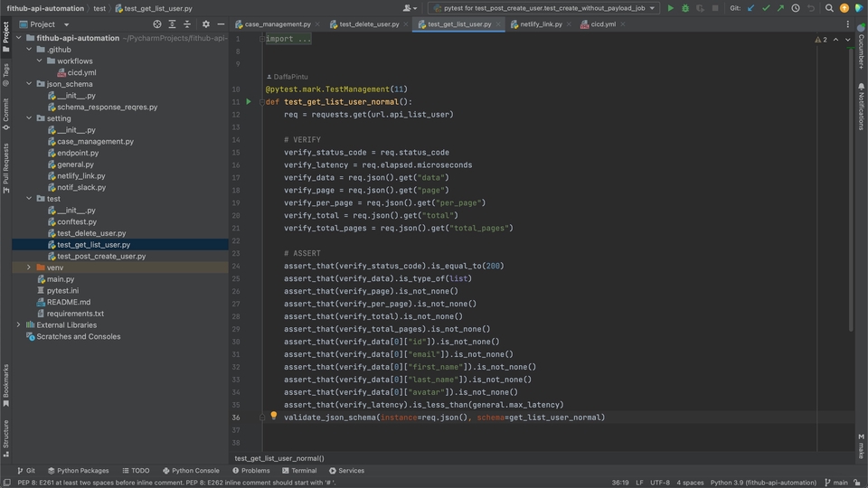The width and height of the screenshot is (868, 488).
Task: Run the pytest configuration with the green play button
Action: [x=670, y=8]
